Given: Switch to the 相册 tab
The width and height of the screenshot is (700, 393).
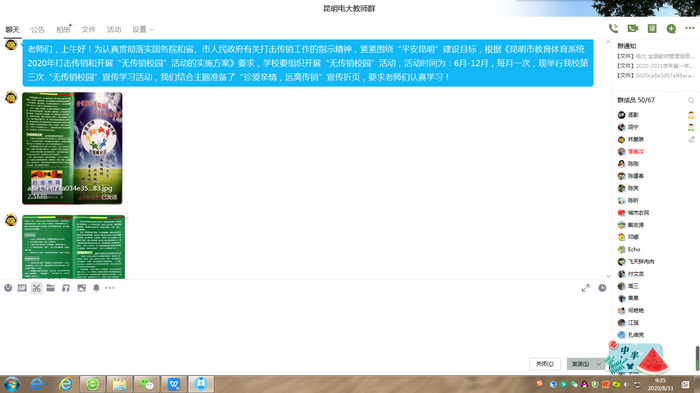Looking at the screenshot, I should [63, 29].
